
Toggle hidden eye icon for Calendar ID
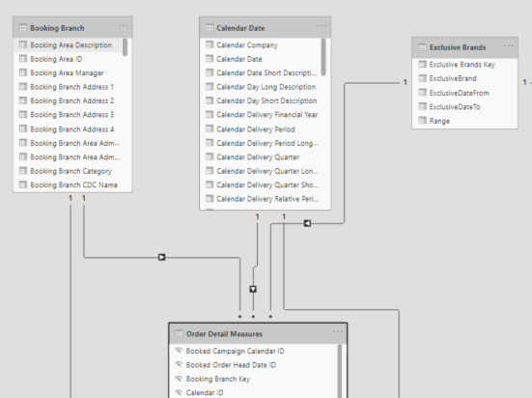pyautogui.click(x=179, y=392)
